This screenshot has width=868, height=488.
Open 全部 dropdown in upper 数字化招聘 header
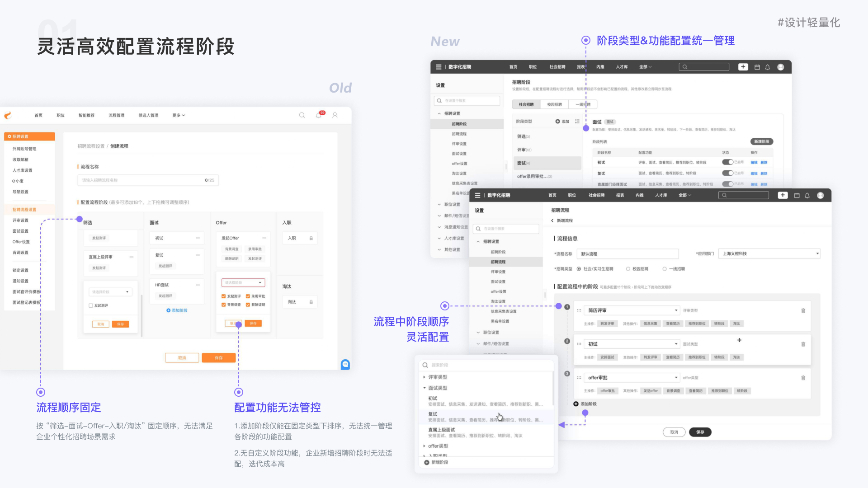tap(645, 67)
